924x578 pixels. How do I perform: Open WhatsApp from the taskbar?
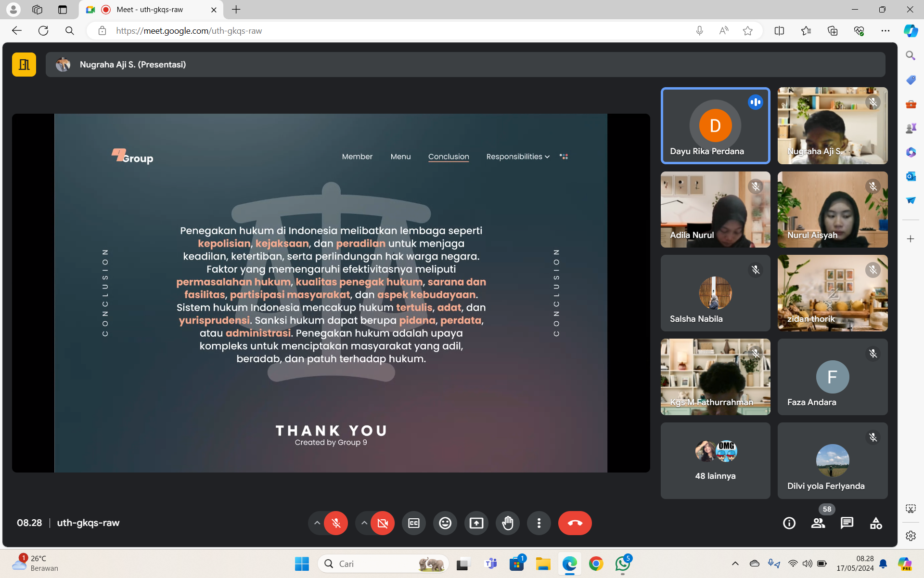(623, 564)
